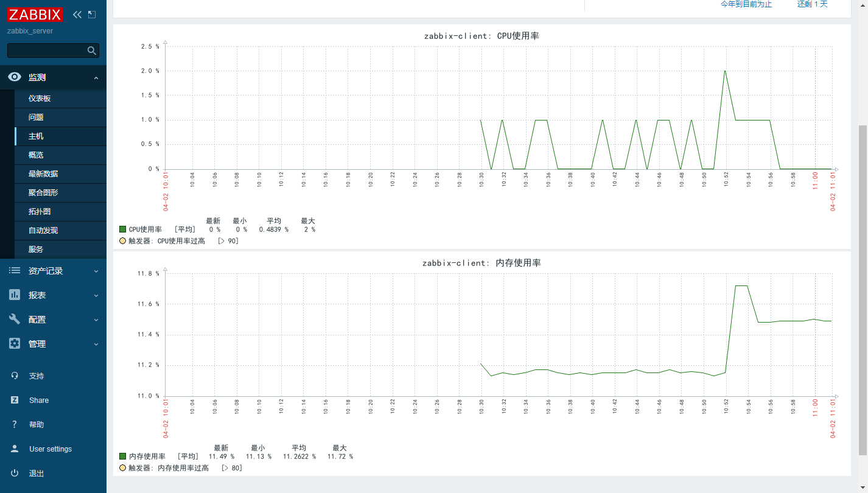Open the 支持 link

tap(37, 376)
